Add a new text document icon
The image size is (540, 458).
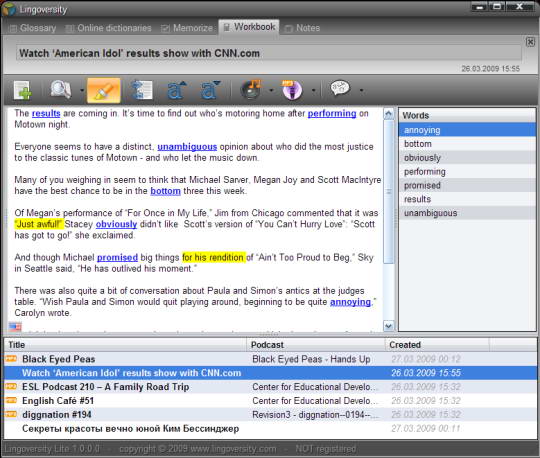coord(22,90)
